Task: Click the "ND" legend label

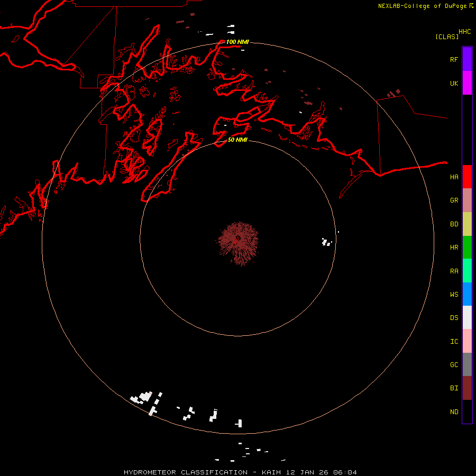Action: (x=454, y=411)
